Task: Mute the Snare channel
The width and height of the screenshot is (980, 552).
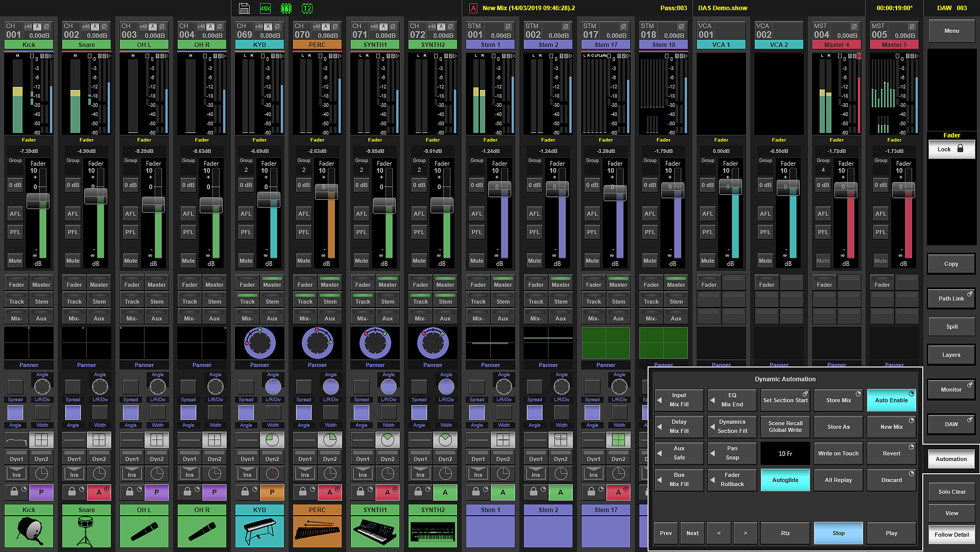Action: point(73,261)
